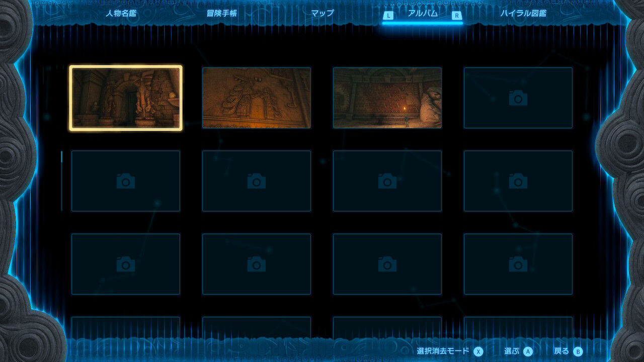Click the camera icon in third row, second column

(257, 264)
